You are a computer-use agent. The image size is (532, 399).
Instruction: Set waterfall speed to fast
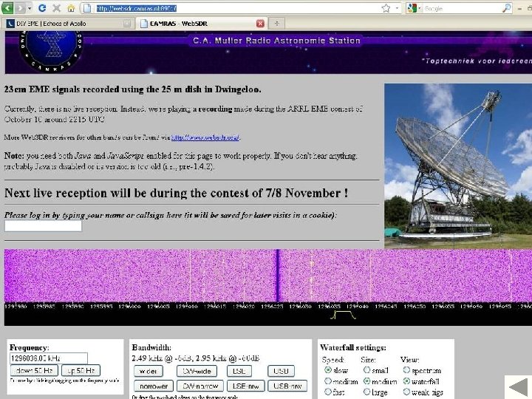(x=328, y=392)
